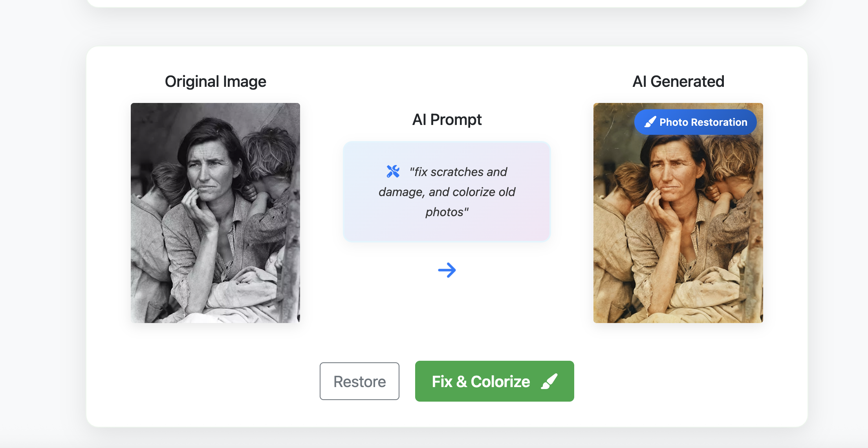The width and height of the screenshot is (868, 448).
Task: Click the AI Generated heading
Action: [x=678, y=81]
